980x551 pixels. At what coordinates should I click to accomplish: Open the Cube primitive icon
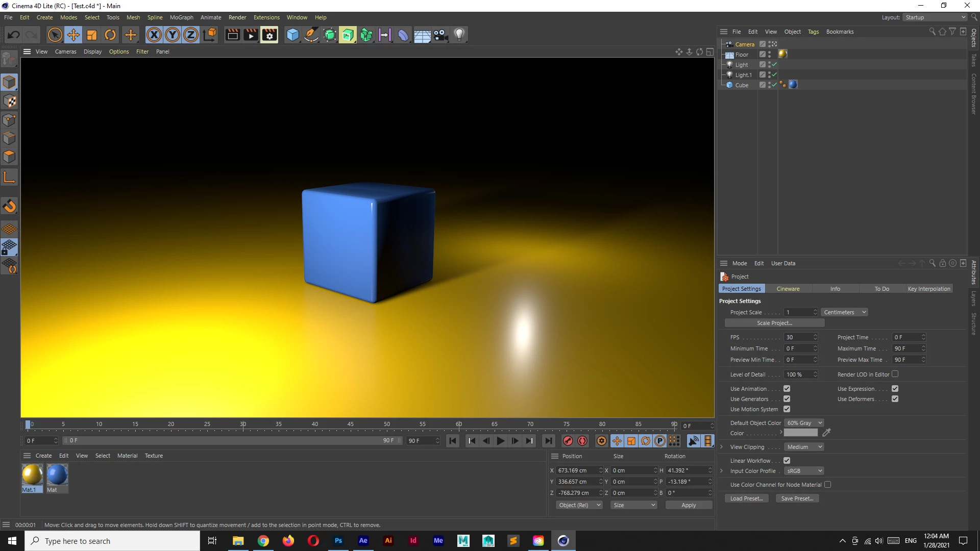tap(292, 35)
